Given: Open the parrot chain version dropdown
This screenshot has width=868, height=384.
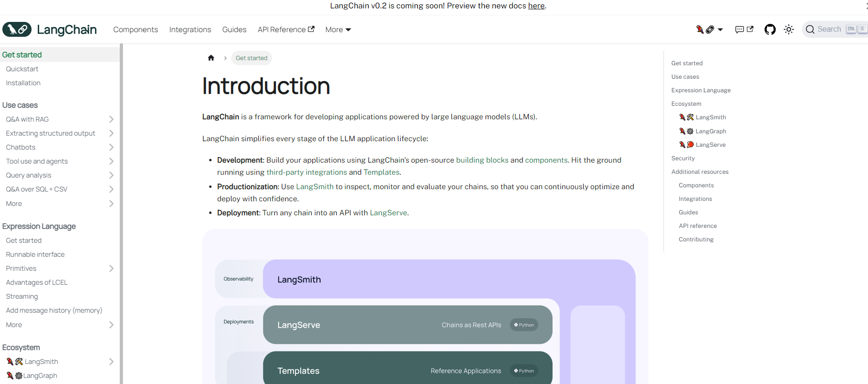Looking at the screenshot, I should point(710,29).
